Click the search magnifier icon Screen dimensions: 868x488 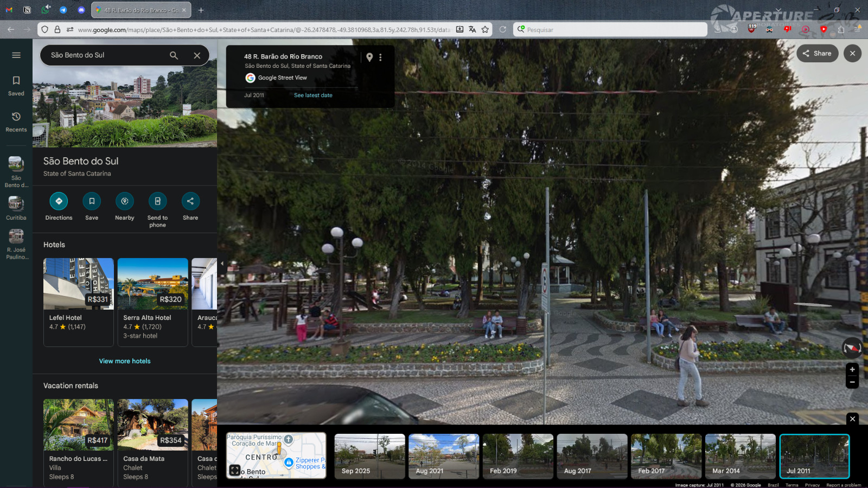174,55
